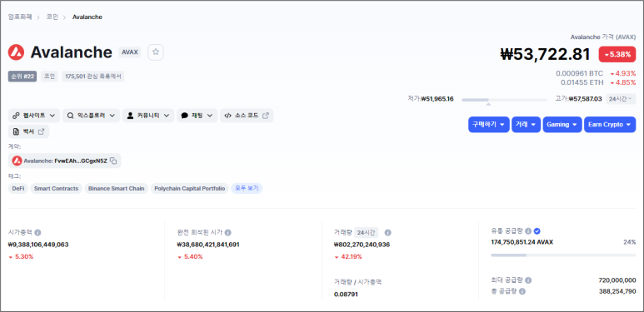
Task: Open the 소스 코드 external link
Action: tap(247, 116)
